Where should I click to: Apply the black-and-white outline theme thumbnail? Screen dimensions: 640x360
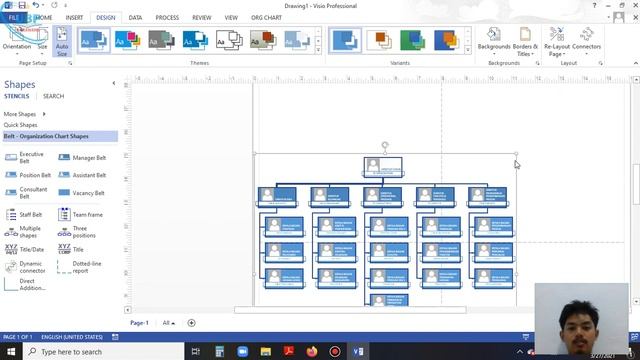coord(229,40)
